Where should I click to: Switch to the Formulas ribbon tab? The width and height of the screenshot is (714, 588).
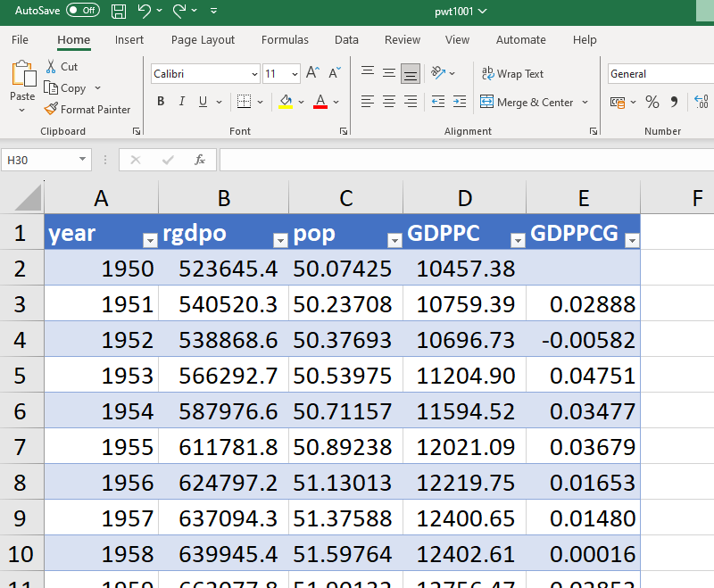point(285,39)
